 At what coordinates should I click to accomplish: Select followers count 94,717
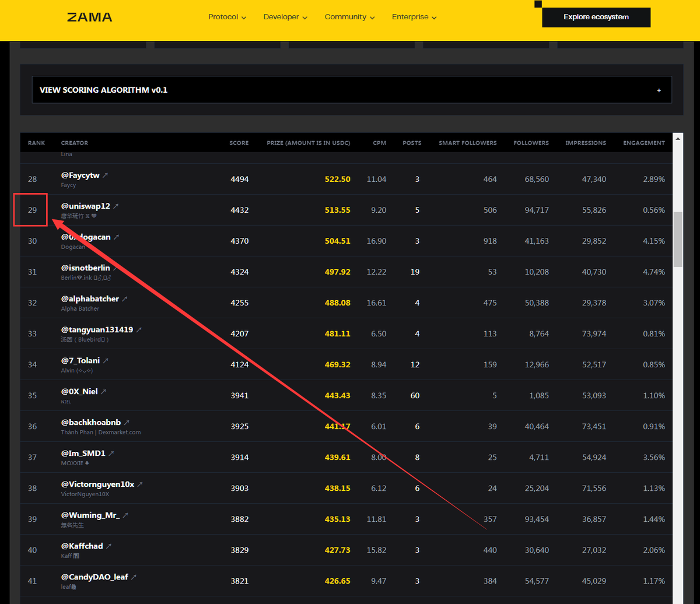[537, 210]
